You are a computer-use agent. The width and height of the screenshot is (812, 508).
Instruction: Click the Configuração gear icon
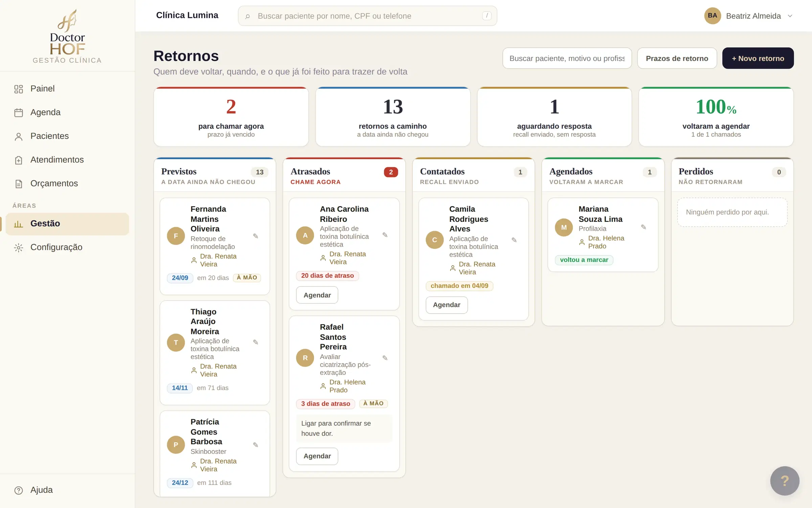(x=19, y=248)
